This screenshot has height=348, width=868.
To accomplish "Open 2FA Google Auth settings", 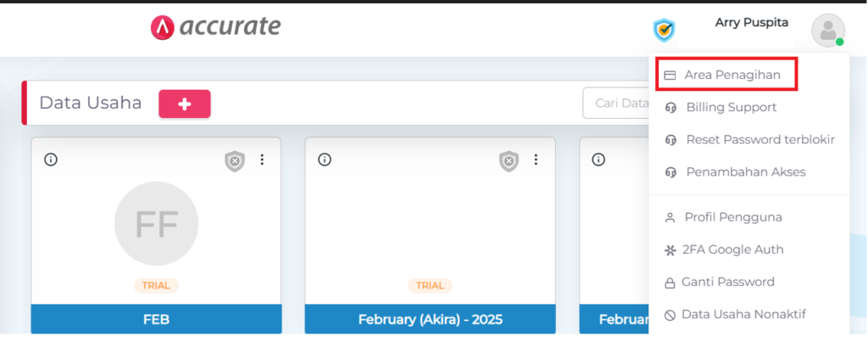I will tap(732, 250).
